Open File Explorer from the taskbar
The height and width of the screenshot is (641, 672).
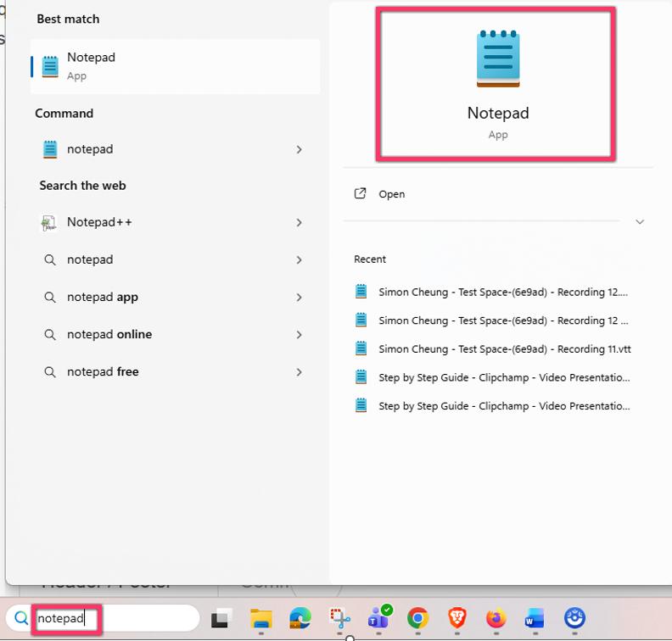point(261,618)
